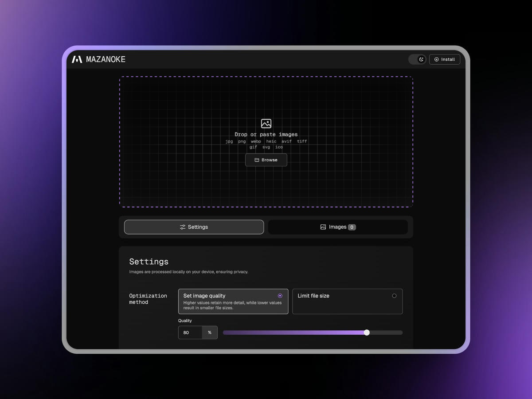Viewport: 532px width, 399px height.
Task: Click the image icon inside the drop zone
Action: pos(266,124)
